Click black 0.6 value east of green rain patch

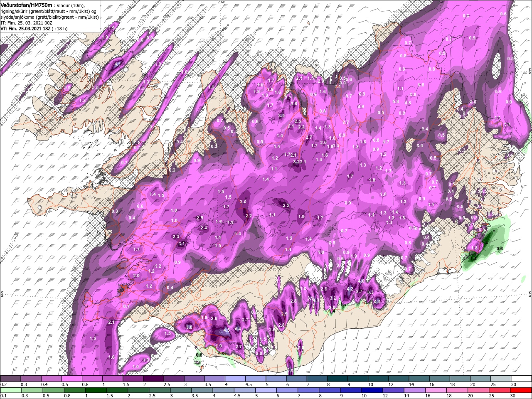[500, 249]
